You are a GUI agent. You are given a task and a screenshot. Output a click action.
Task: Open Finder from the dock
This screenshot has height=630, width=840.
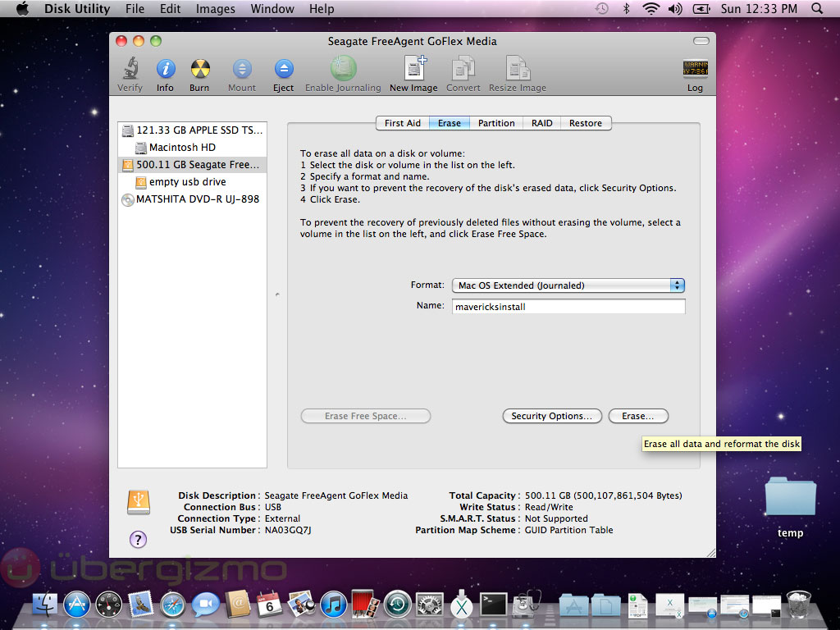pyautogui.click(x=45, y=605)
